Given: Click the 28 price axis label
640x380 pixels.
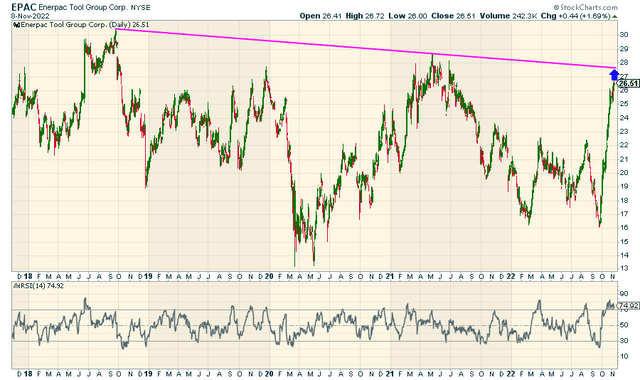Looking at the screenshot, I should (624, 62).
